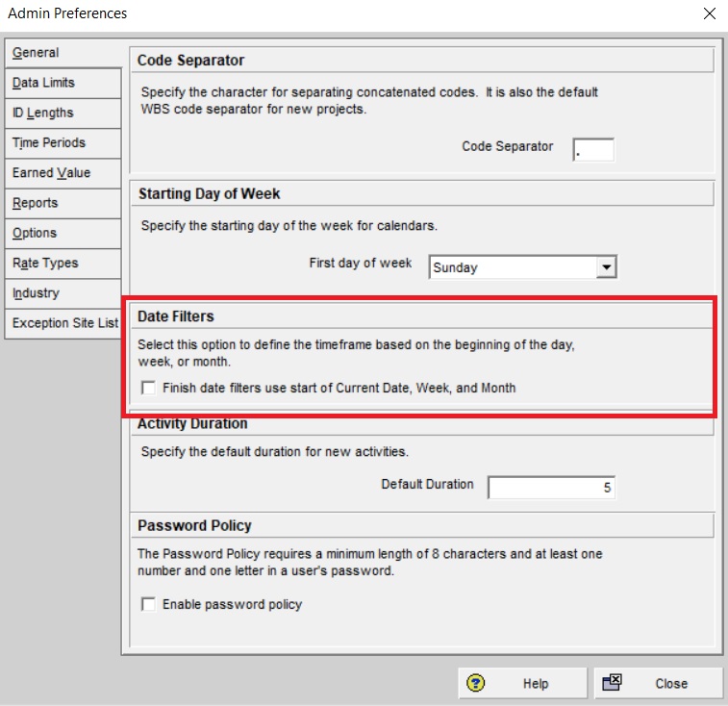
Task: Select the Industry tab
Action: [63, 293]
